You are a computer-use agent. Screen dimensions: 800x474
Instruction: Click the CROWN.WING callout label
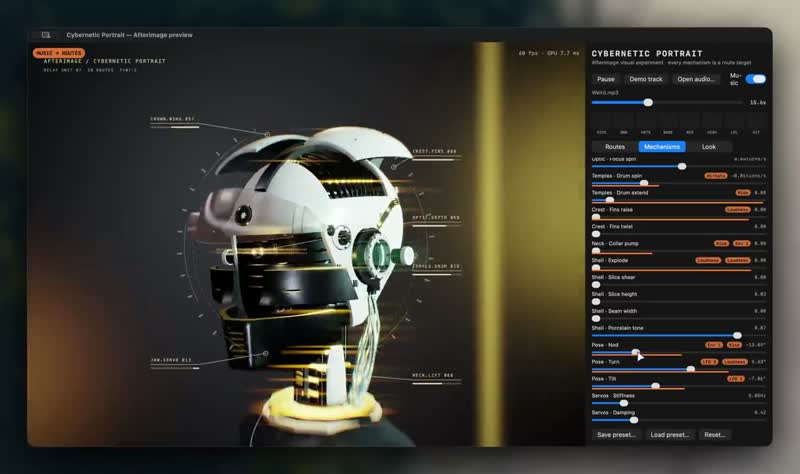(x=172, y=119)
